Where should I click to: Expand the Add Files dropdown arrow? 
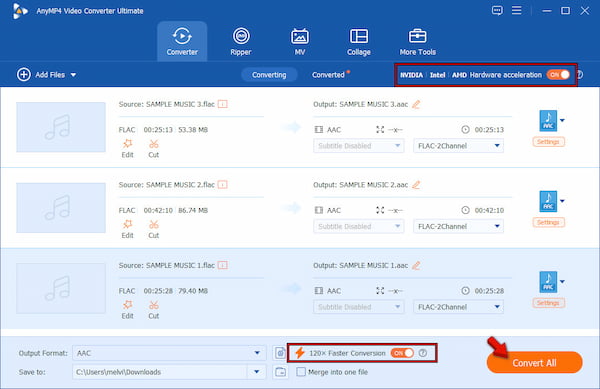click(x=73, y=75)
